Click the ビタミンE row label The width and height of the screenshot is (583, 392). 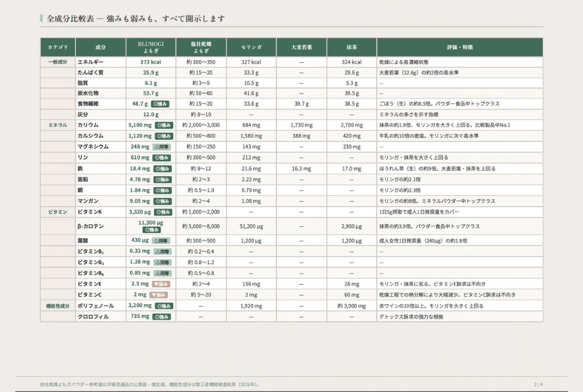89,284
